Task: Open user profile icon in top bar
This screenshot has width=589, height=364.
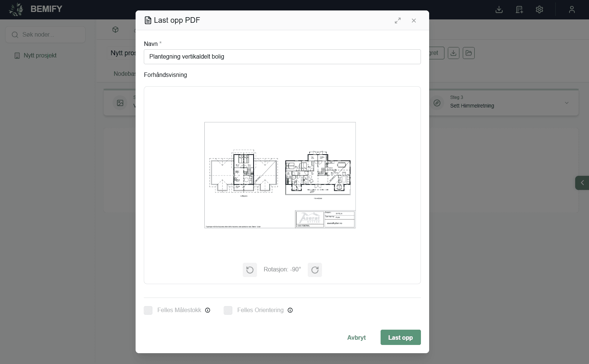Action: (572, 10)
